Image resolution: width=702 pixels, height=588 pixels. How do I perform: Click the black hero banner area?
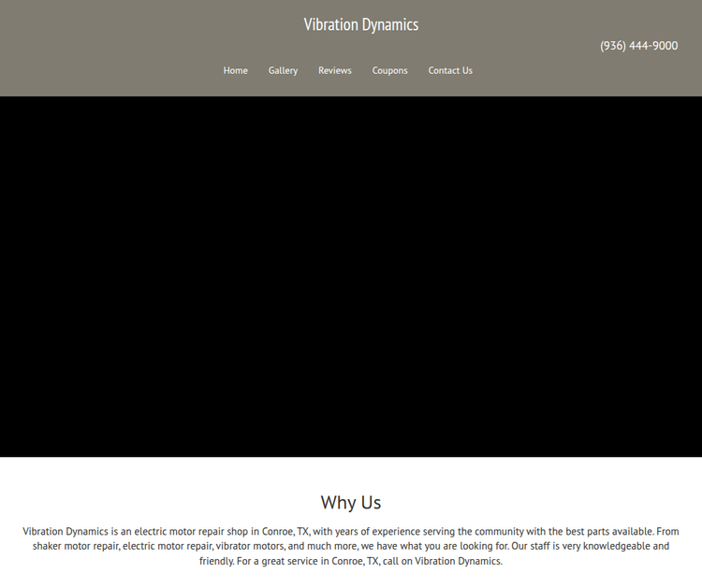click(x=351, y=276)
